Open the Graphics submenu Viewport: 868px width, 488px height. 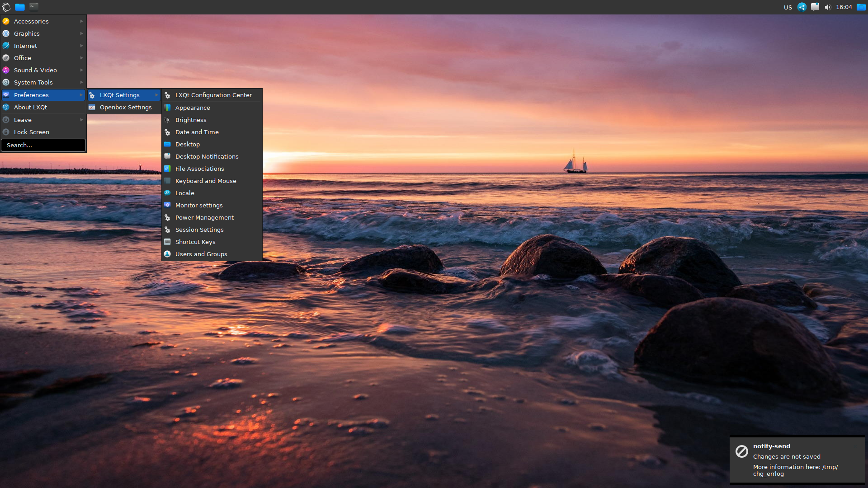pos(43,33)
